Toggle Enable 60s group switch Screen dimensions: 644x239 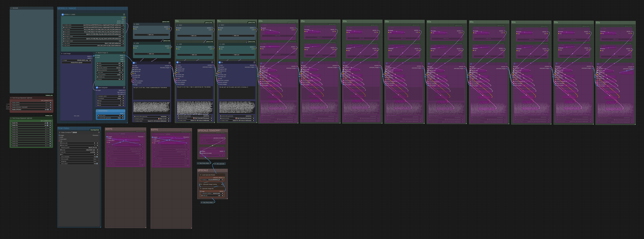point(48,146)
